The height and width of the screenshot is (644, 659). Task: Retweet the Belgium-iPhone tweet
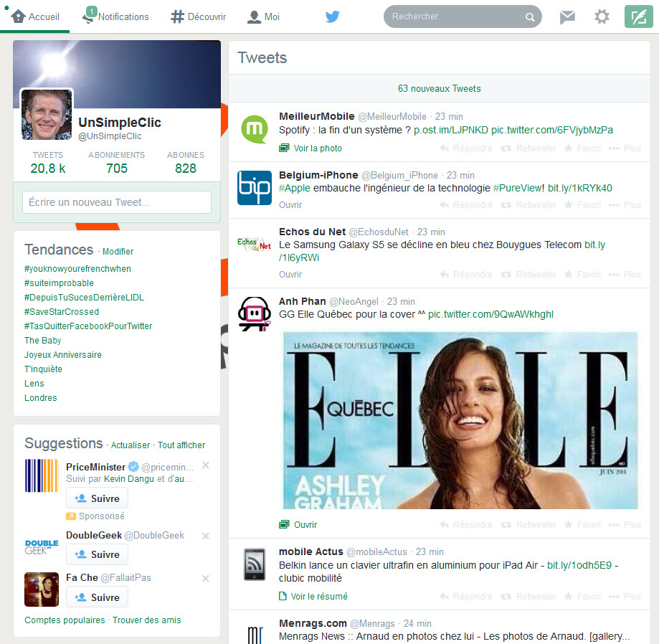click(x=528, y=204)
